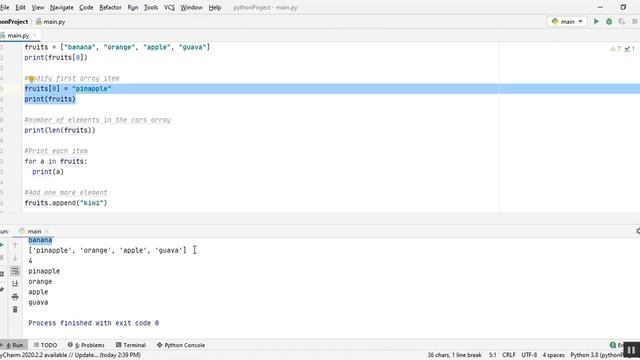
Task: Open the VCS menu
Action: (x=169, y=7)
